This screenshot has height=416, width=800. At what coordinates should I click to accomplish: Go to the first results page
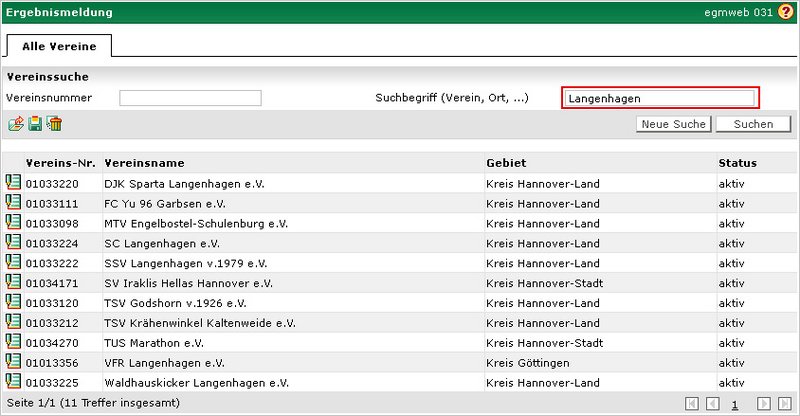click(x=692, y=404)
